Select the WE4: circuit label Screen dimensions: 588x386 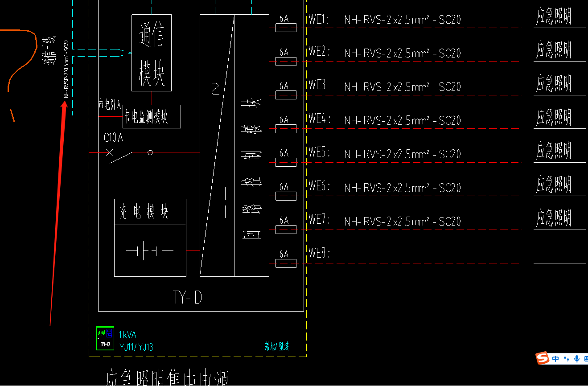(x=319, y=119)
